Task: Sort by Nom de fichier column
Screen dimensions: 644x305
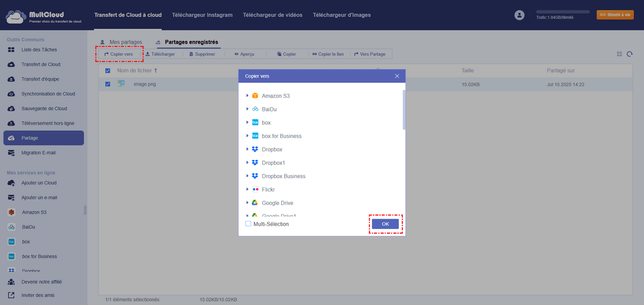Action: pos(137,70)
